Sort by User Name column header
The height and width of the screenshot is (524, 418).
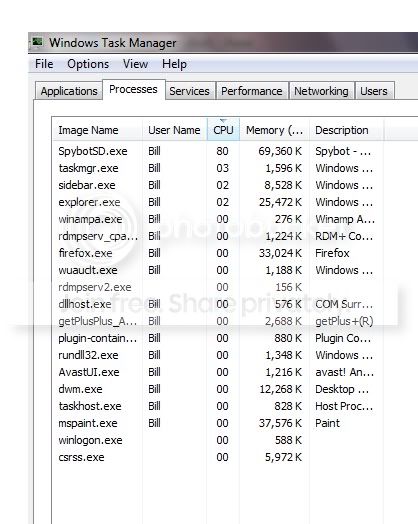pos(174,130)
